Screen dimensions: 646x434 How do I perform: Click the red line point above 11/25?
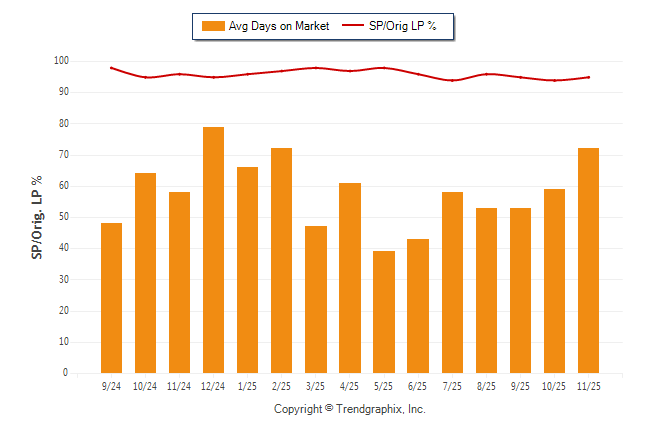(x=588, y=77)
